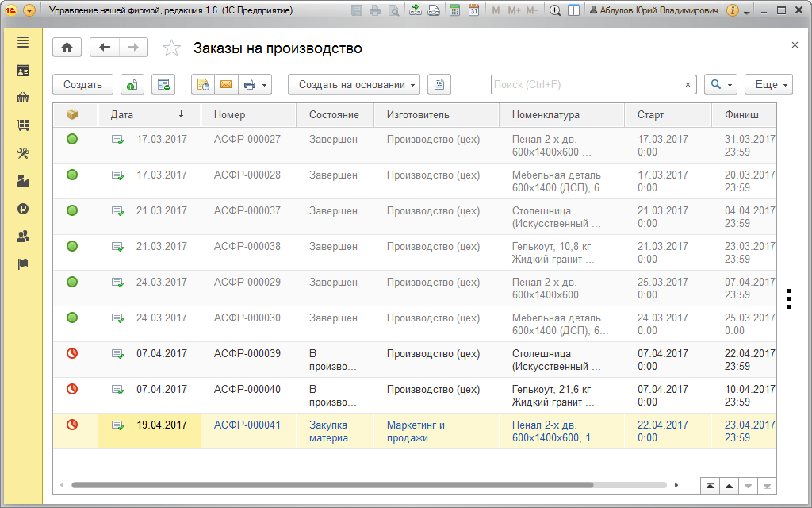
Task: Open dropdown arrow beside the info icon
Action: tap(746, 12)
